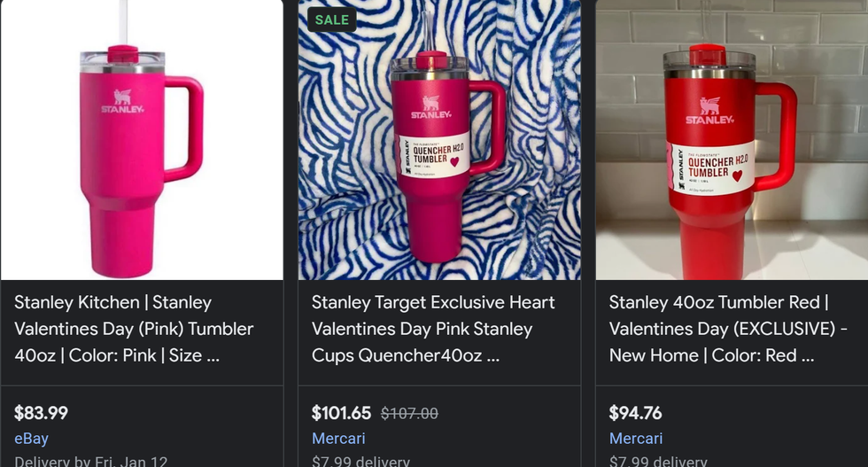The image size is (868, 467).
Task: Open the Mercari link under the $101.65 listing
Action: (338, 439)
